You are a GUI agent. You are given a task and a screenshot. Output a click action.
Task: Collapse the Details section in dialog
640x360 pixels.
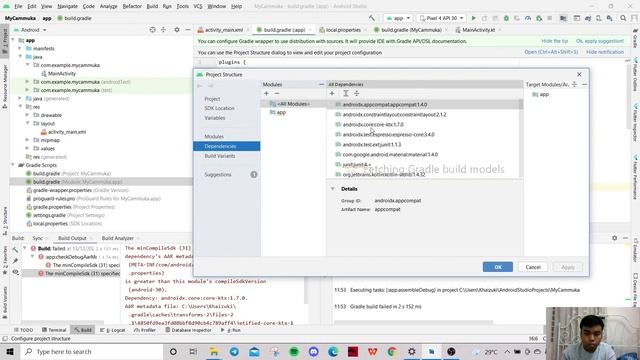[333, 189]
